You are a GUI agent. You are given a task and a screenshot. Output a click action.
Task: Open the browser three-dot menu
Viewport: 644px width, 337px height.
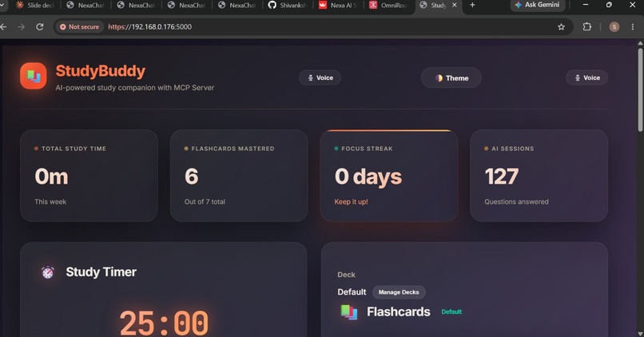[633, 26]
